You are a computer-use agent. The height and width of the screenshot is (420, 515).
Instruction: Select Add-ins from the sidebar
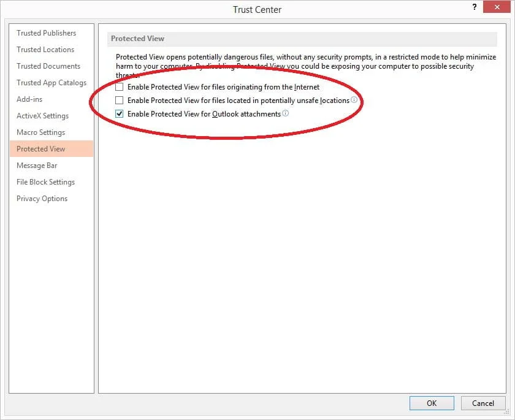point(29,99)
